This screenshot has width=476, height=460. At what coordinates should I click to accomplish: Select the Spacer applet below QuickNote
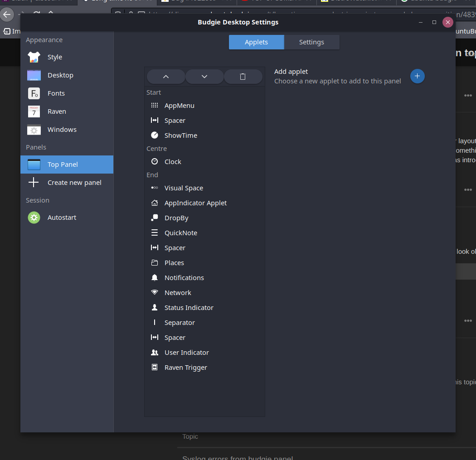coord(204,248)
